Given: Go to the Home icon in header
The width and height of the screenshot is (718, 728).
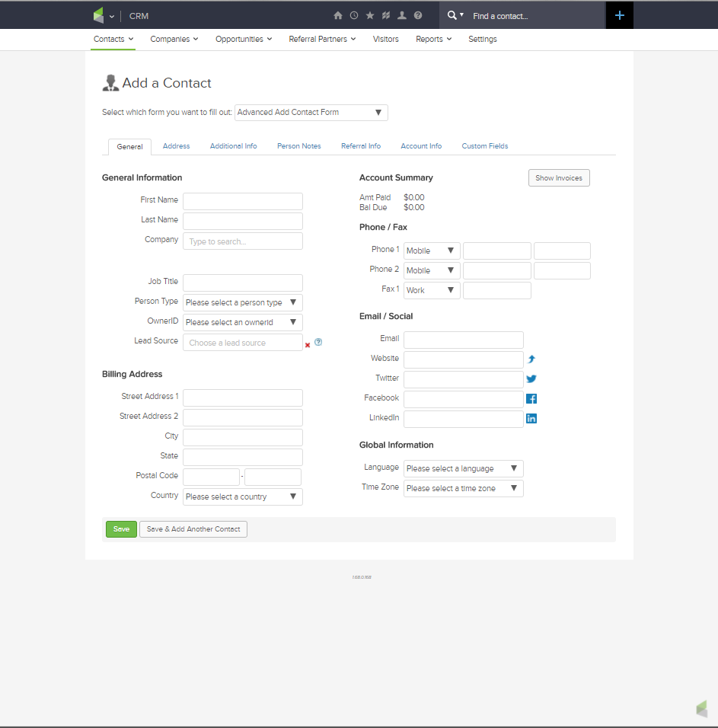Looking at the screenshot, I should [x=338, y=15].
